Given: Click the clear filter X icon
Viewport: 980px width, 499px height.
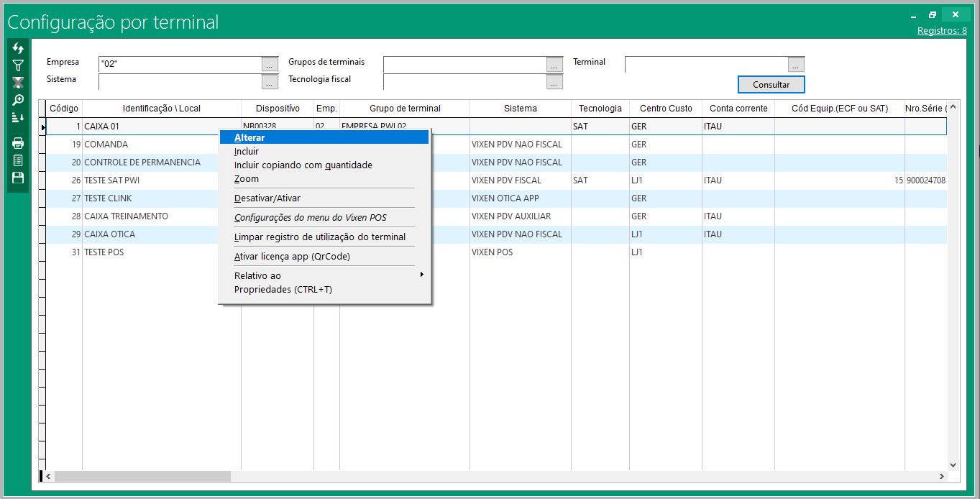Looking at the screenshot, I should click(18, 83).
